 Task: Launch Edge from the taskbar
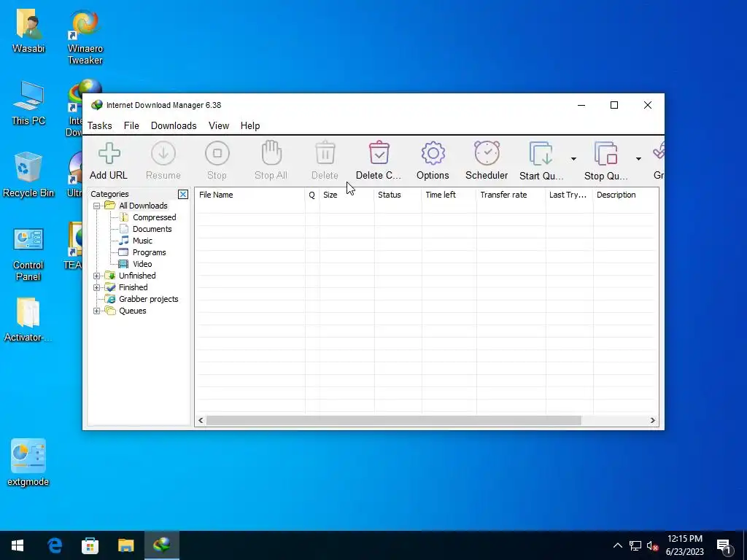coord(55,545)
